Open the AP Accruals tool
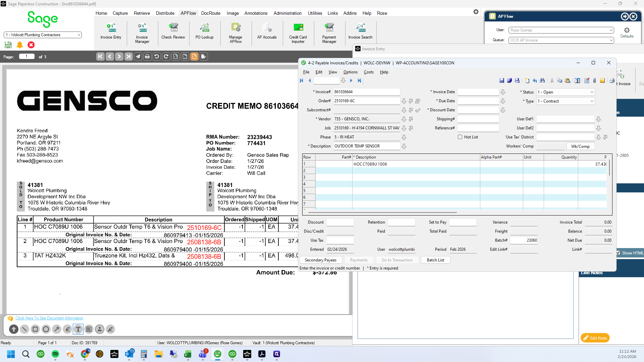The height and width of the screenshot is (362, 644). [267, 31]
